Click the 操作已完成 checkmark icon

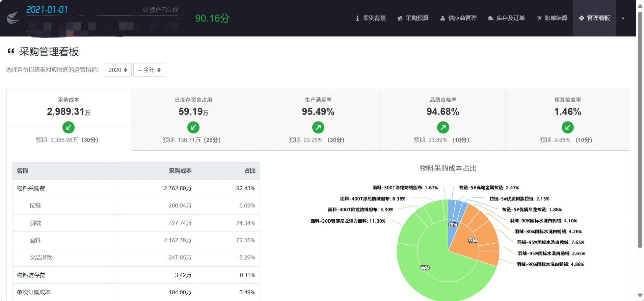[x=145, y=9]
